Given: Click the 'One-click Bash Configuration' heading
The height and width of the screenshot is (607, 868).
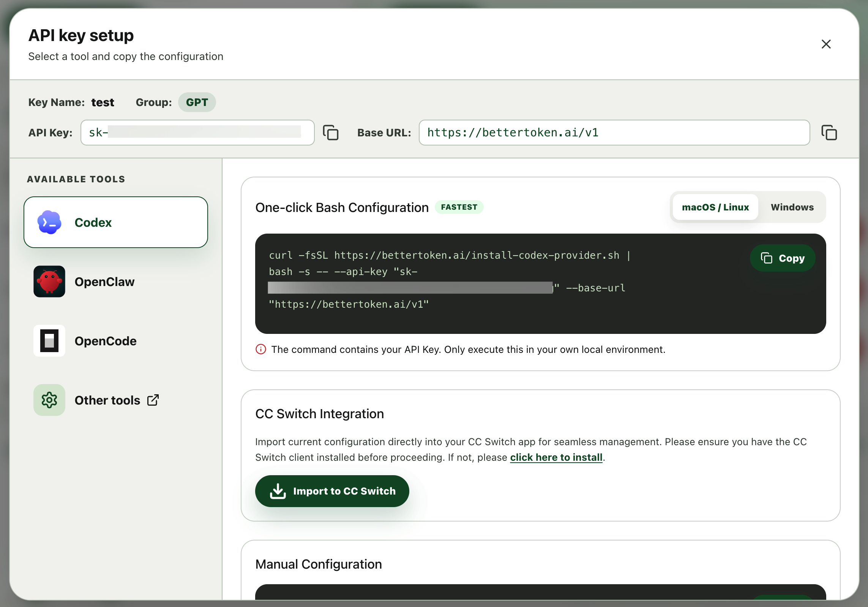Looking at the screenshot, I should point(342,207).
